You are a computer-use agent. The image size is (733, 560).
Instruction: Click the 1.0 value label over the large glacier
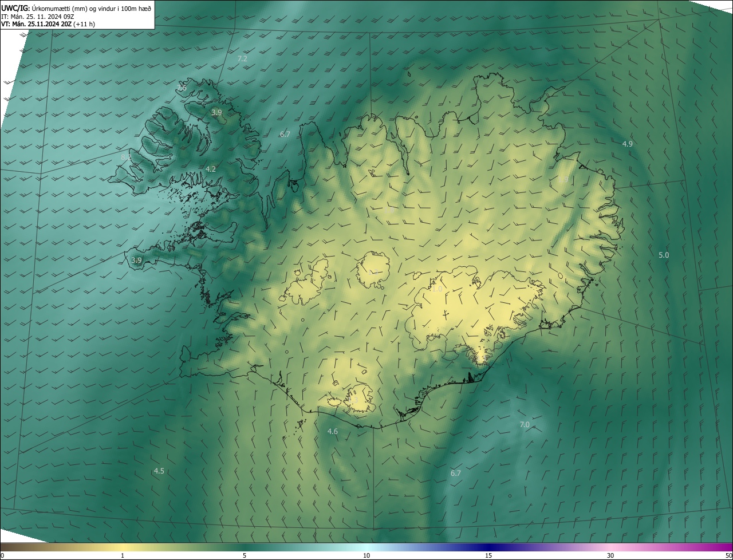[436, 289]
